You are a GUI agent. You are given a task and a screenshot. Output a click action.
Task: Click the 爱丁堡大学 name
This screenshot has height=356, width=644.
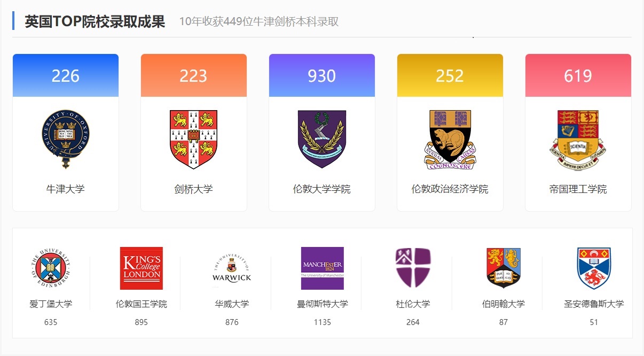click(51, 304)
